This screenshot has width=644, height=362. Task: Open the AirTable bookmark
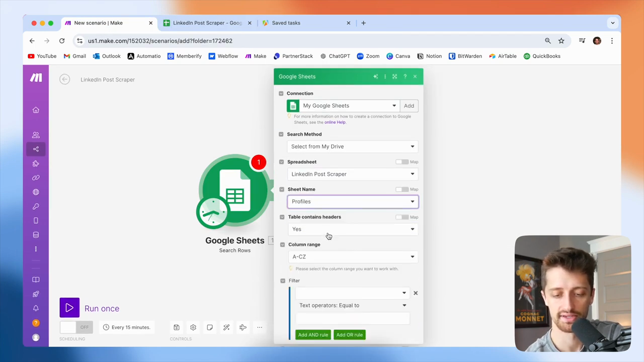(x=503, y=56)
